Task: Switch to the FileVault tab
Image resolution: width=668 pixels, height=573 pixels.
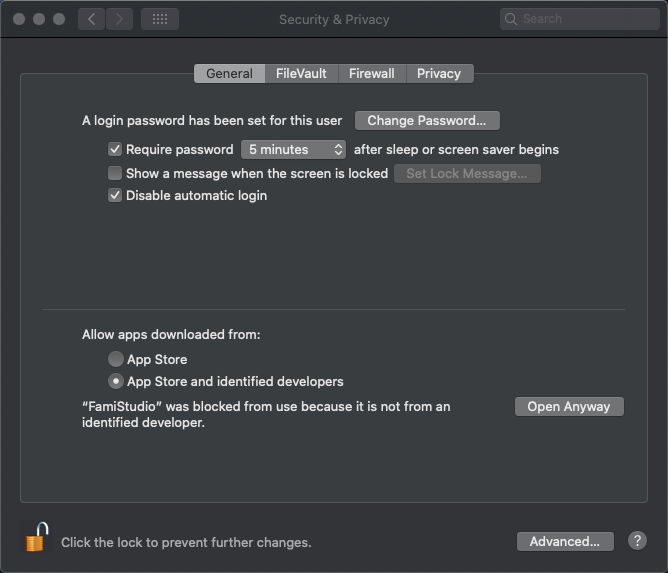Action: tap(301, 73)
